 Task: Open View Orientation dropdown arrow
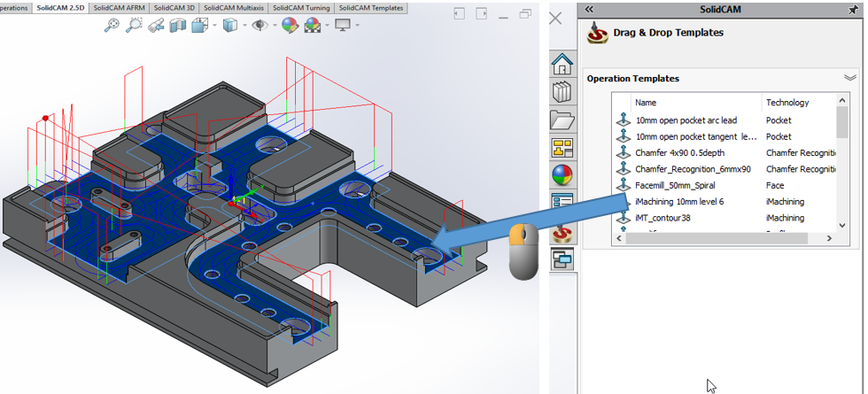tap(214, 25)
